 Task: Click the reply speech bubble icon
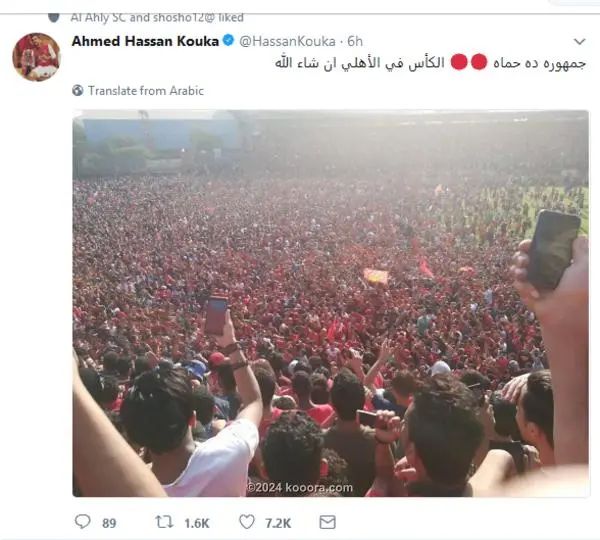[x=82, y=521]
